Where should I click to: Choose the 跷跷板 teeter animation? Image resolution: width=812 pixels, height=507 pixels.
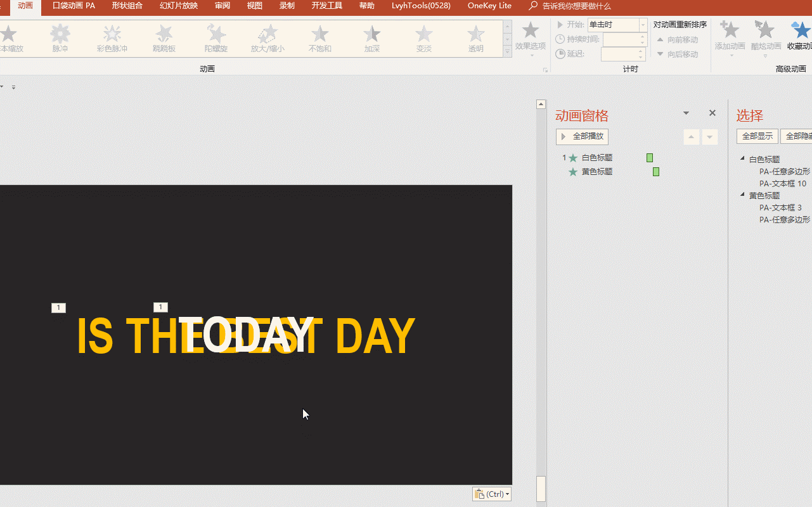coord(164,38)
